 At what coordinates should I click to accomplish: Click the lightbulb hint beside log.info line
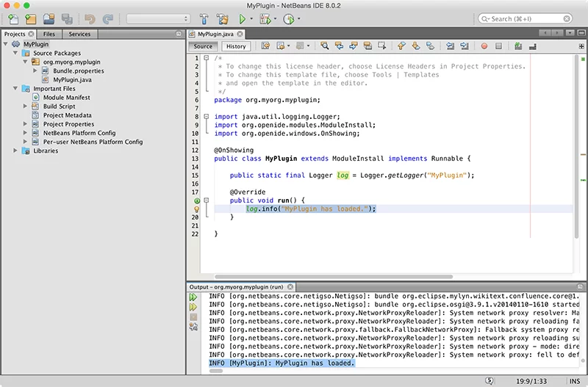(x=196, y=209)
